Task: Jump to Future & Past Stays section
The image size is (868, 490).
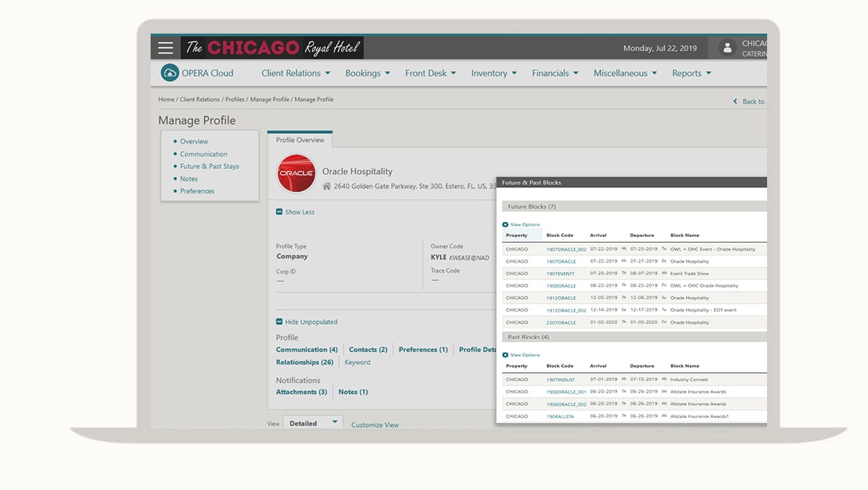Action: tap(209, 166)
